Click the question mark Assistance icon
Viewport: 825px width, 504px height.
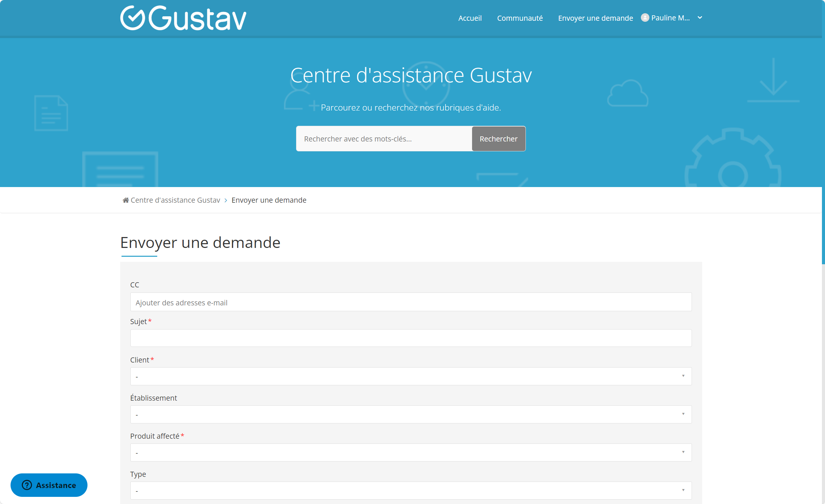[x=27, y=485]
